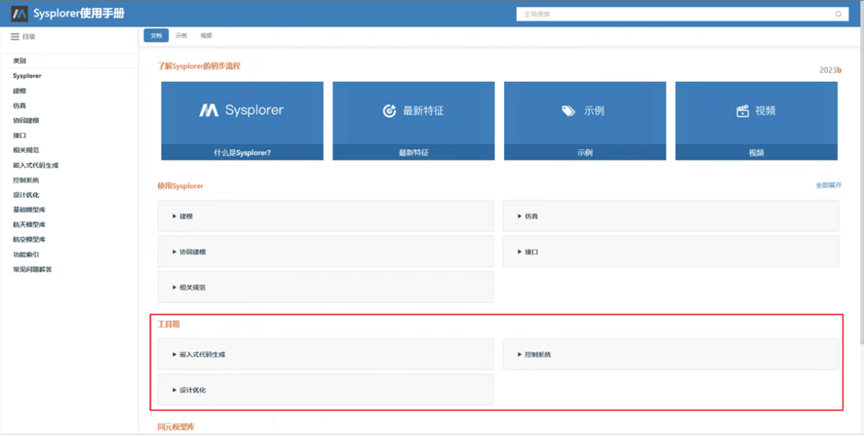864x436 pixels.
Task: Open the 视频 tile with clapperboard icon
Action: (x=756, y=121)
